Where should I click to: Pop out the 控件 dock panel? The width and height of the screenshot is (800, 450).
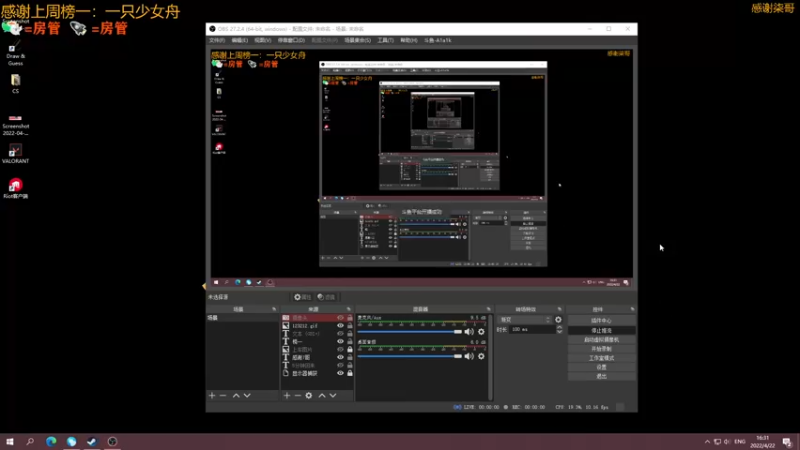tap(632, 309)
